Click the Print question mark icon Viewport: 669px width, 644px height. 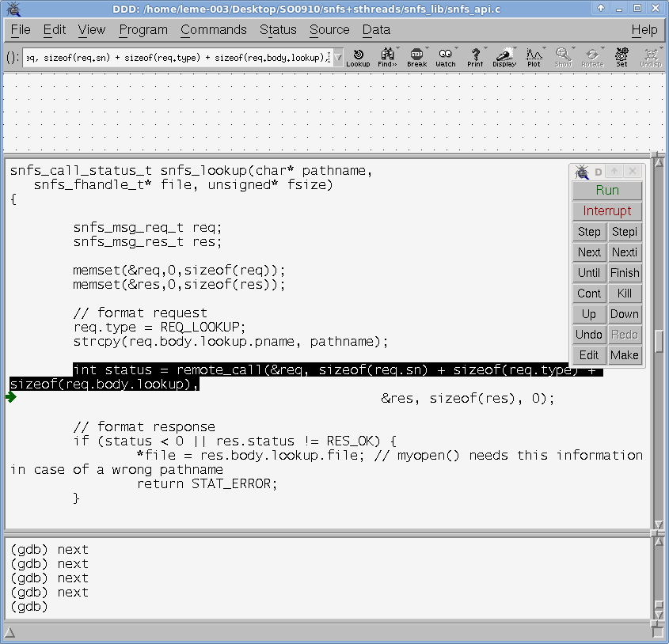pyautogui.click(x=475, y=58)
